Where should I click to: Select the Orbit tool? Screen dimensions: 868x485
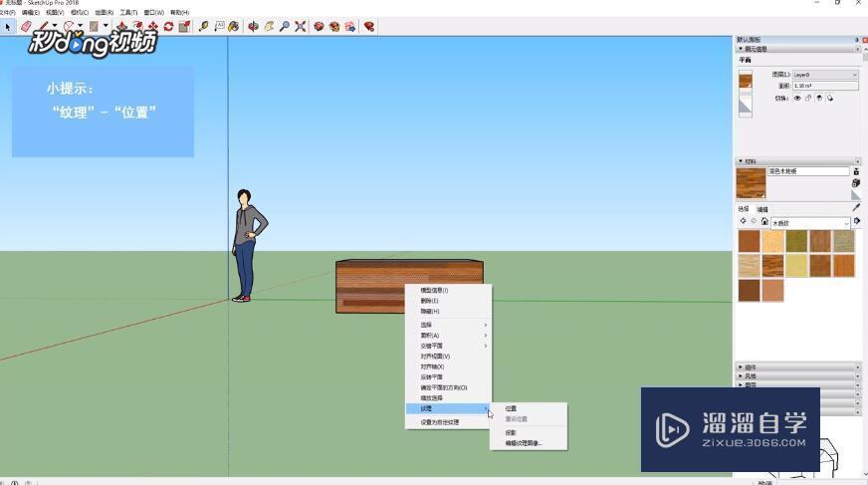253,27
